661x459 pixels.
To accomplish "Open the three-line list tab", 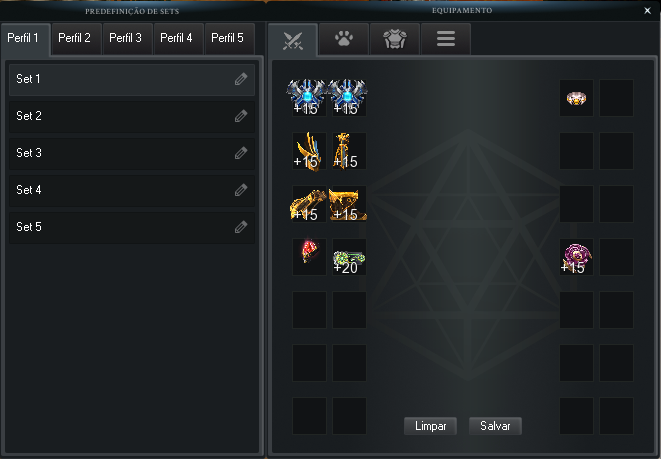I will click(x=446, y=39).
